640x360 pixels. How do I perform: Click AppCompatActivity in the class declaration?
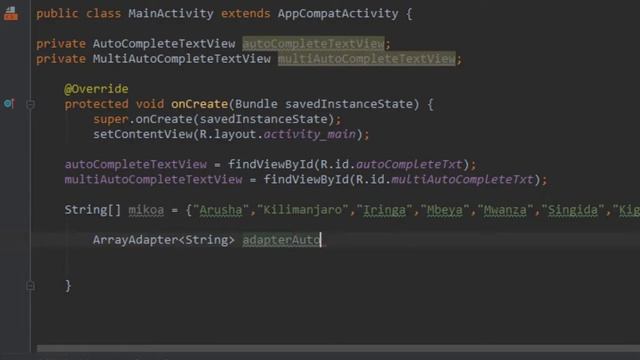coord(338,13)
